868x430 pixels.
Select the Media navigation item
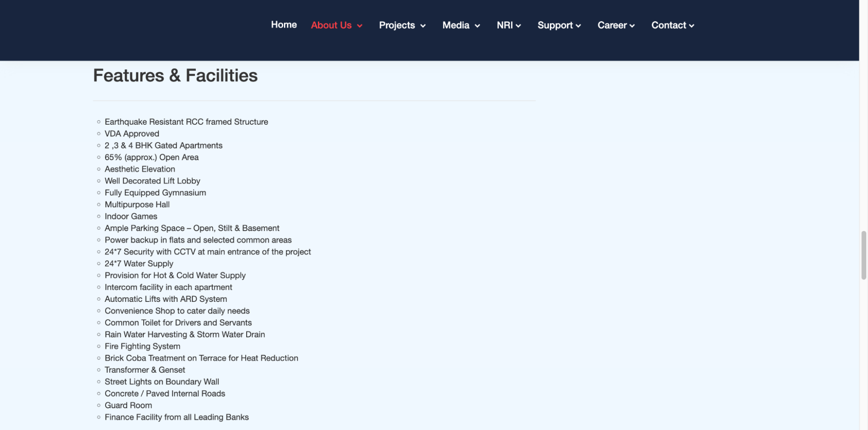455,25
